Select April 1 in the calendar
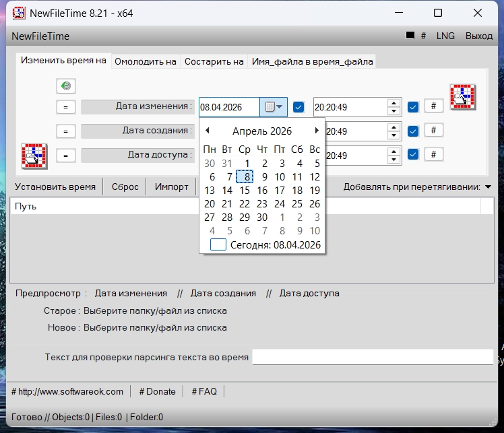This screenshot has width=504, height=433. coord(247,164)
